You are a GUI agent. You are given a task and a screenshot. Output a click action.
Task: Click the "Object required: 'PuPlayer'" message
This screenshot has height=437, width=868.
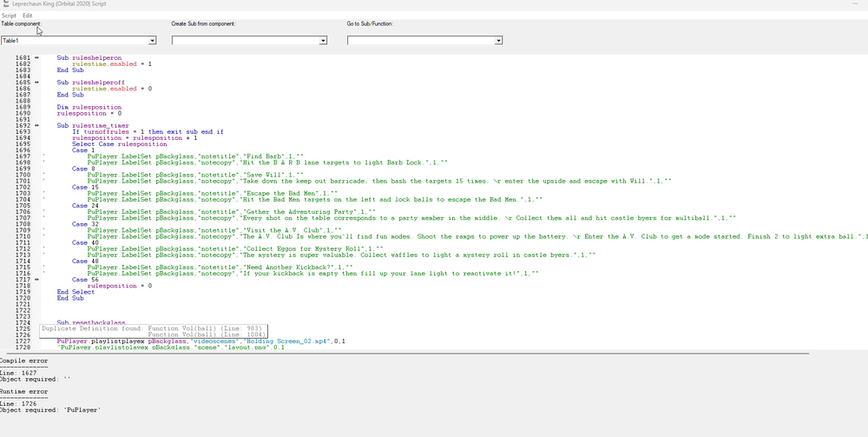pos(50,410)
